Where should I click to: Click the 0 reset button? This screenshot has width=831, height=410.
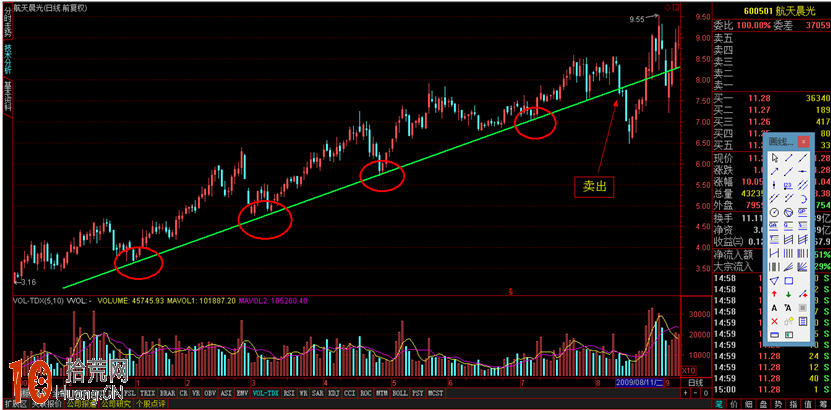(706, 393)
